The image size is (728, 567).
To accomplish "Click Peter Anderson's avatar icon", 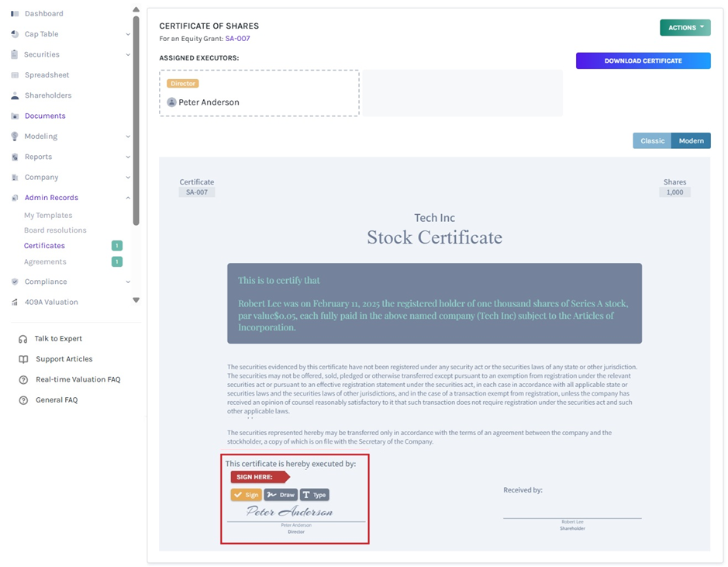I will [171, 102].
